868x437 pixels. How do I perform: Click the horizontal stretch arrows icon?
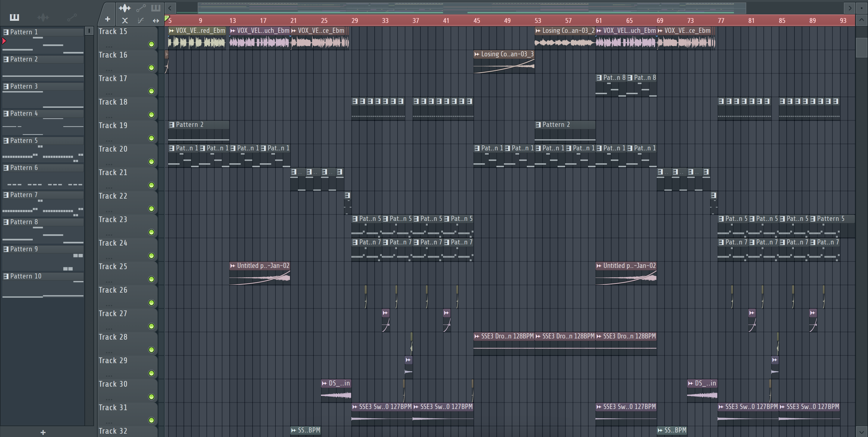pos(156,20)
